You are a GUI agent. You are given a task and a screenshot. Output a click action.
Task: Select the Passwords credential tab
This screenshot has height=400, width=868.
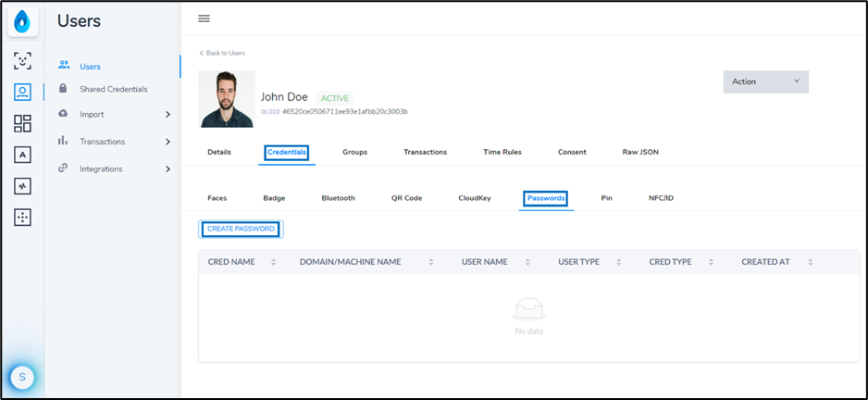[546, 198]
